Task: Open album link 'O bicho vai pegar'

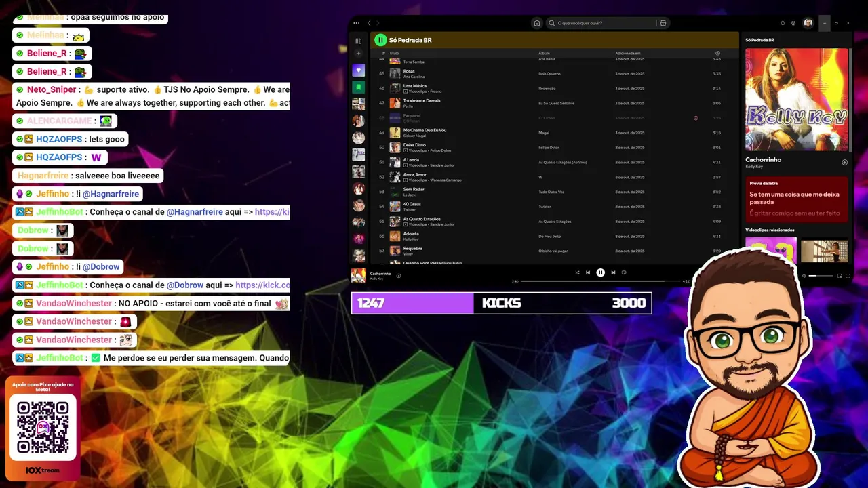Action: [553, 251]
